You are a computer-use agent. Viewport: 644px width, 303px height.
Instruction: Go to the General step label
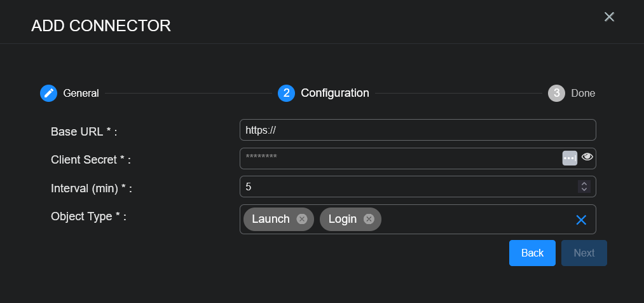(81, 94)
